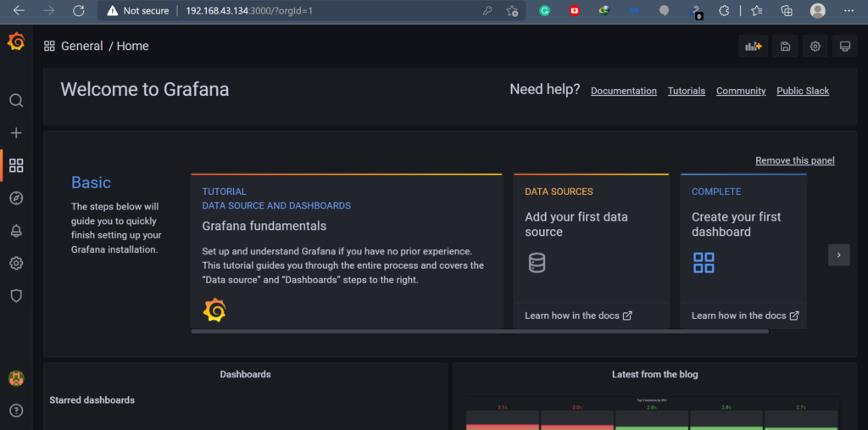Open the browser three-dots menu
Viewport: 868px width, 430px height.
coord(849,10)
